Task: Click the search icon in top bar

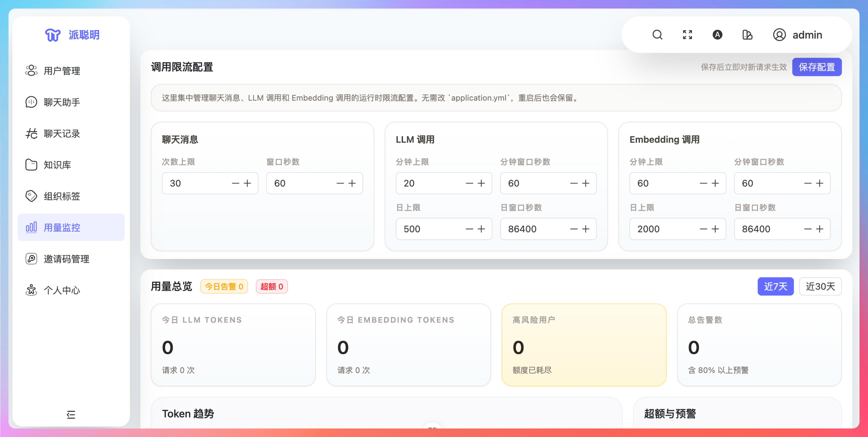Action: (657, 35)
